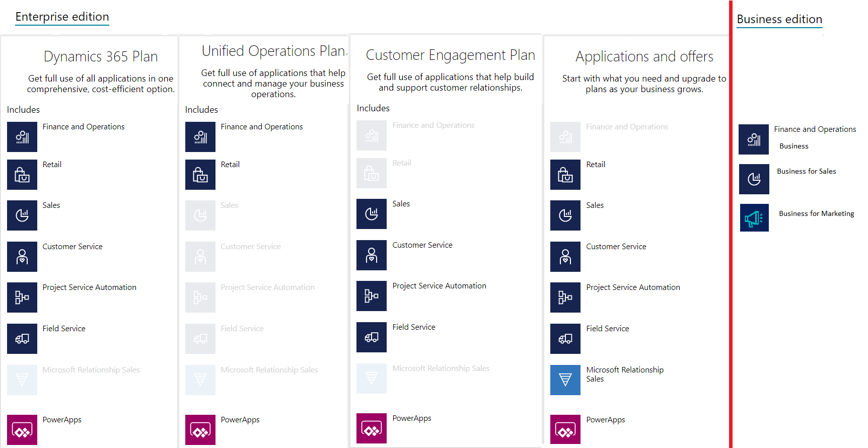Image resolution: width=868 pixels, height=448 pixels.
Task: Click Sales icon in Customer Engagement Plan
Action: click(x=372, y=214)
